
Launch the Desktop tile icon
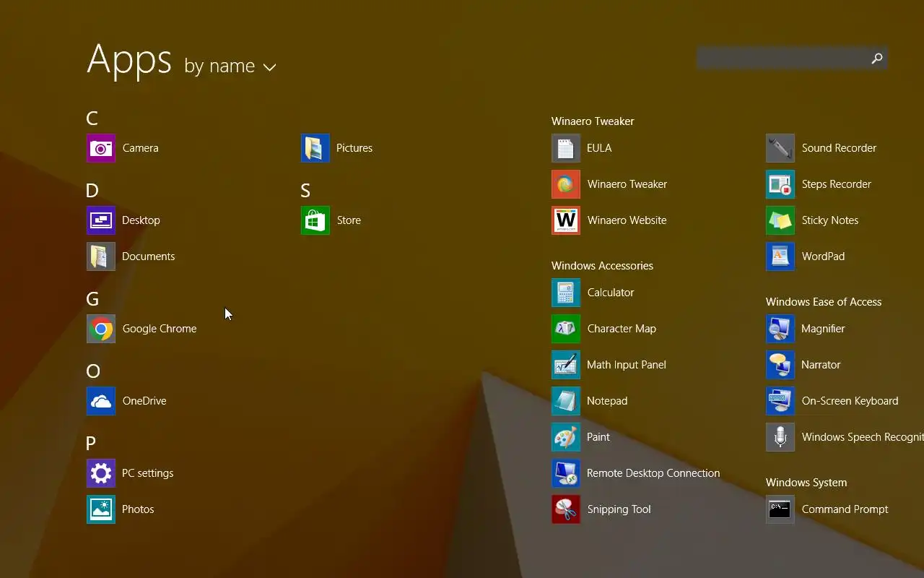(x=101, y=220)
